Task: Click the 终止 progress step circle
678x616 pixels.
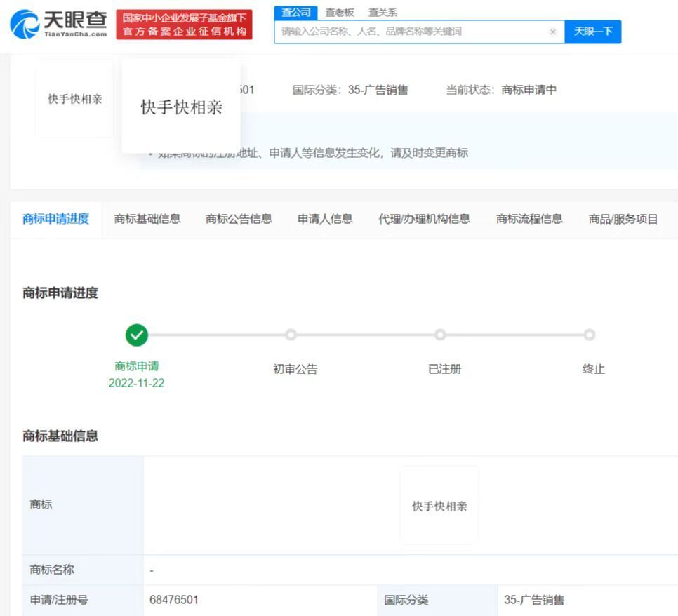Action: pyautogui.click(x=590, y=335)
